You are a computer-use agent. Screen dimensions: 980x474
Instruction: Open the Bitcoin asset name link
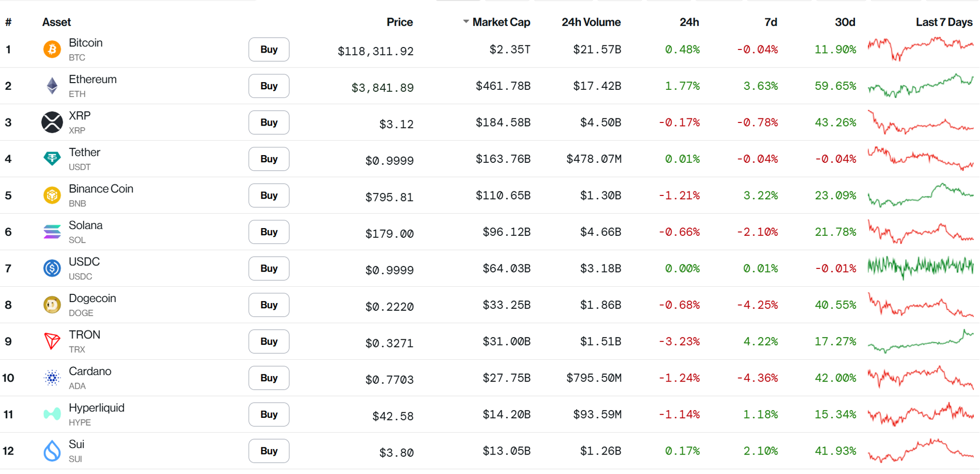[x=86, y=43]
